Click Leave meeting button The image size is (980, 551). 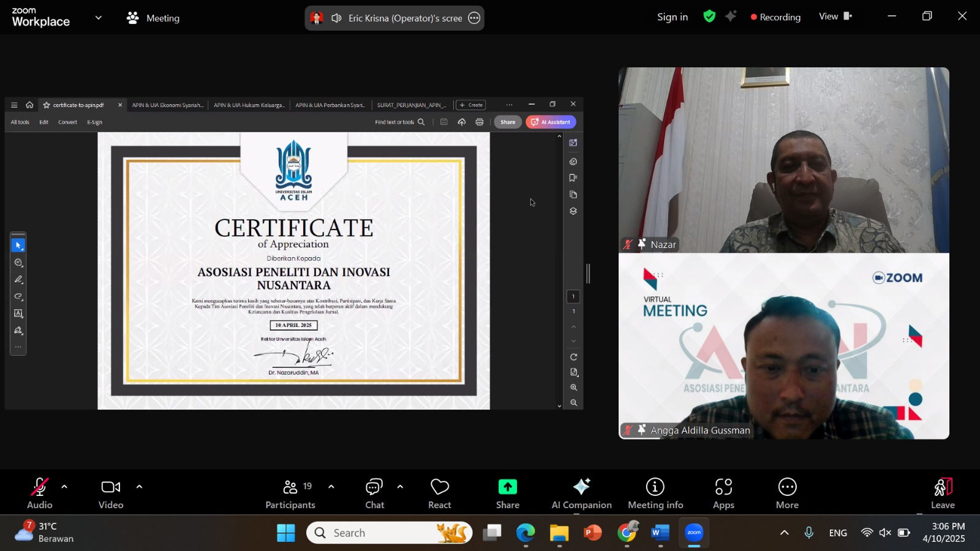(x=943, y=493)
